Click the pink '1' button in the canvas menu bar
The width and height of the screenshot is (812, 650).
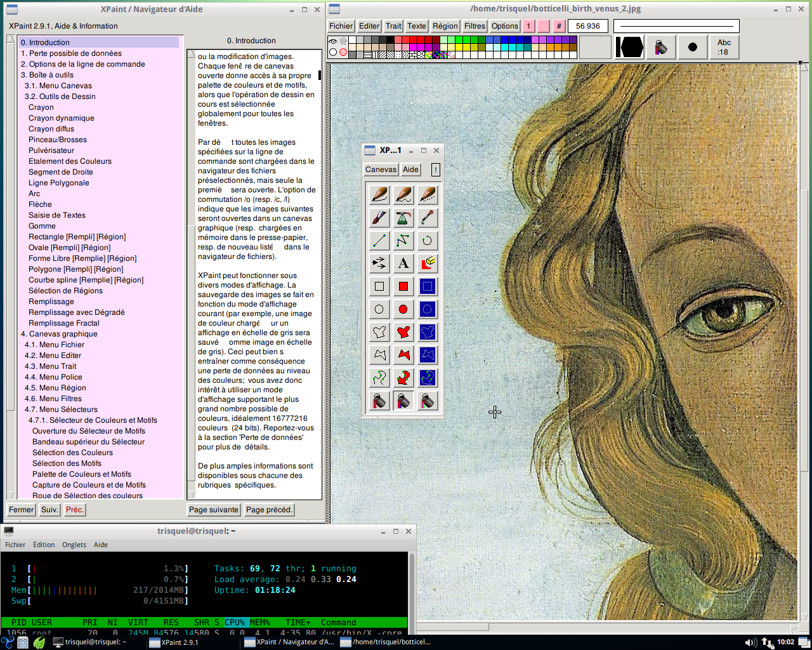528,26
